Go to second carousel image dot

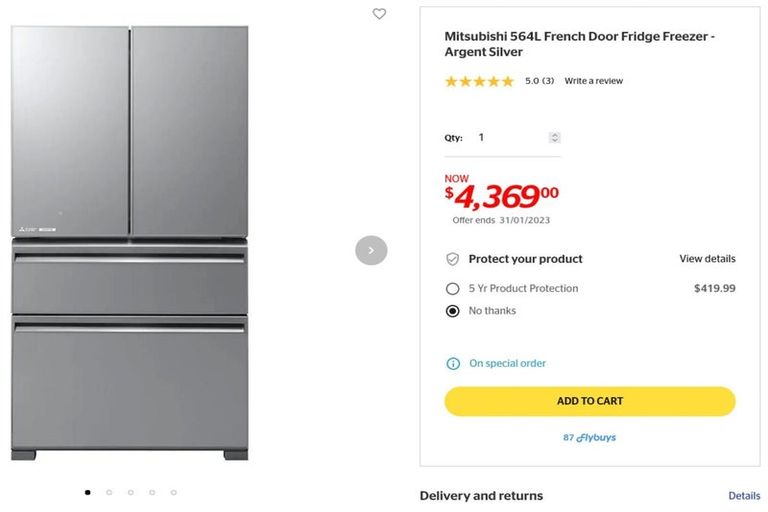[x=109, y=492]
